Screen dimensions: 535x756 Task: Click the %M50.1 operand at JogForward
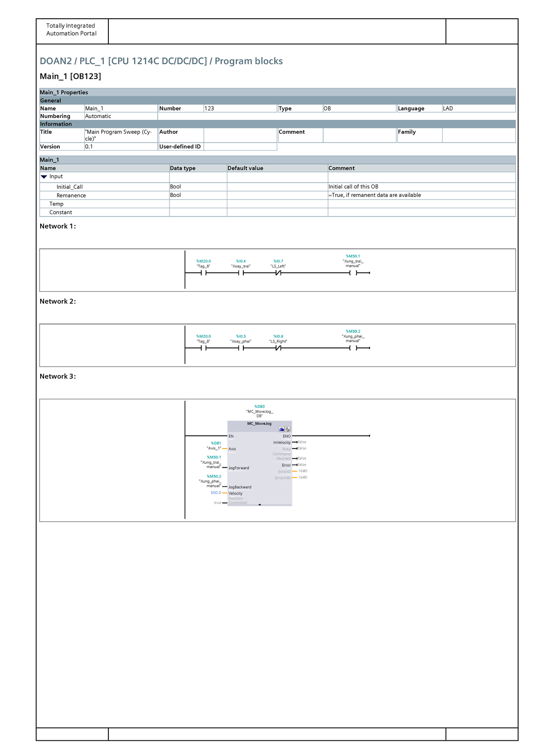pyautogui.click(x=211, y=462)
